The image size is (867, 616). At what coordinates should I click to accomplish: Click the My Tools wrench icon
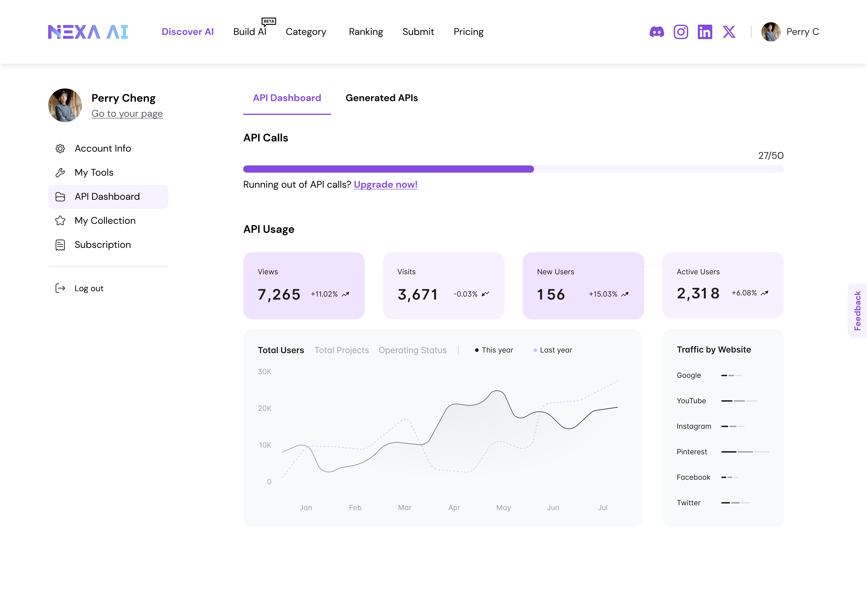[60, 173]
